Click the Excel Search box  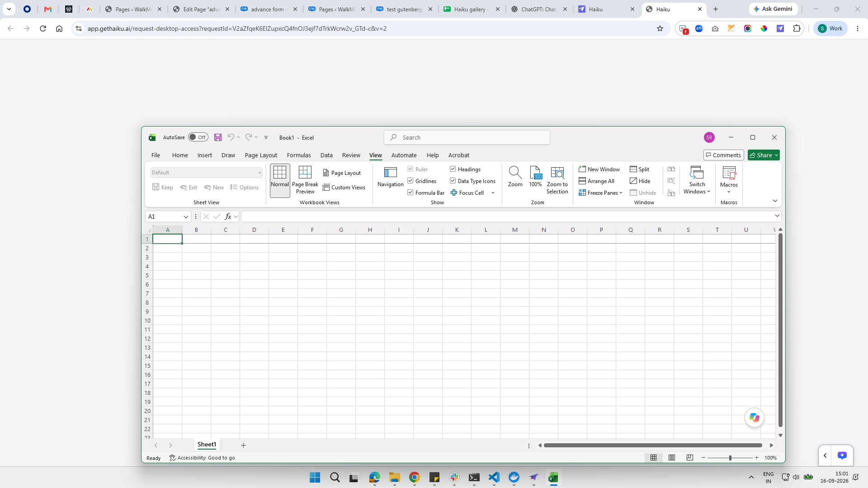tap(467, 137)
